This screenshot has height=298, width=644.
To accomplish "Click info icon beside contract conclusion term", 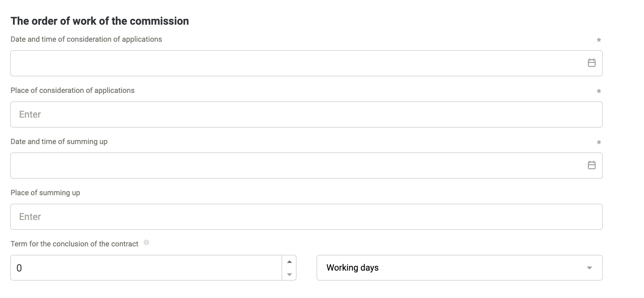I will (x=146, y=243).
